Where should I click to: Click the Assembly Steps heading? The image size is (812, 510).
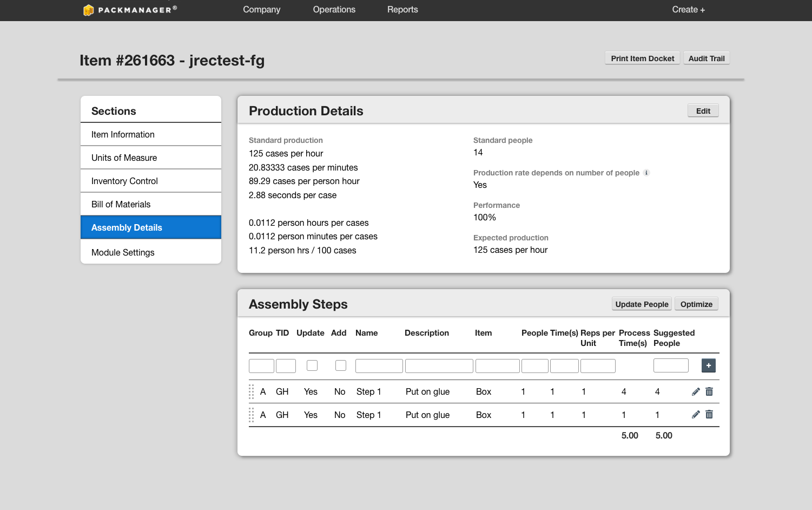coord(298,304)
